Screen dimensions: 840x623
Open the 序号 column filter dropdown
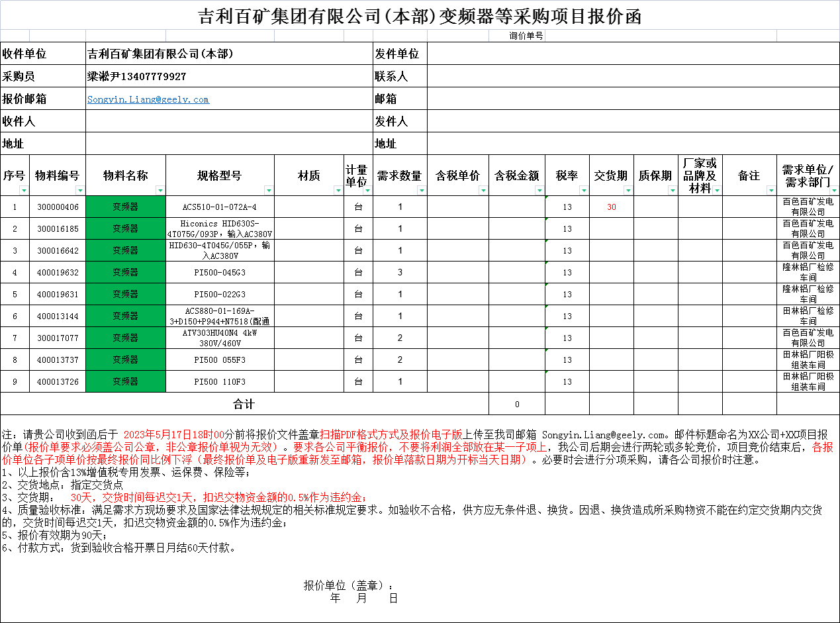[x=24, y=191]
